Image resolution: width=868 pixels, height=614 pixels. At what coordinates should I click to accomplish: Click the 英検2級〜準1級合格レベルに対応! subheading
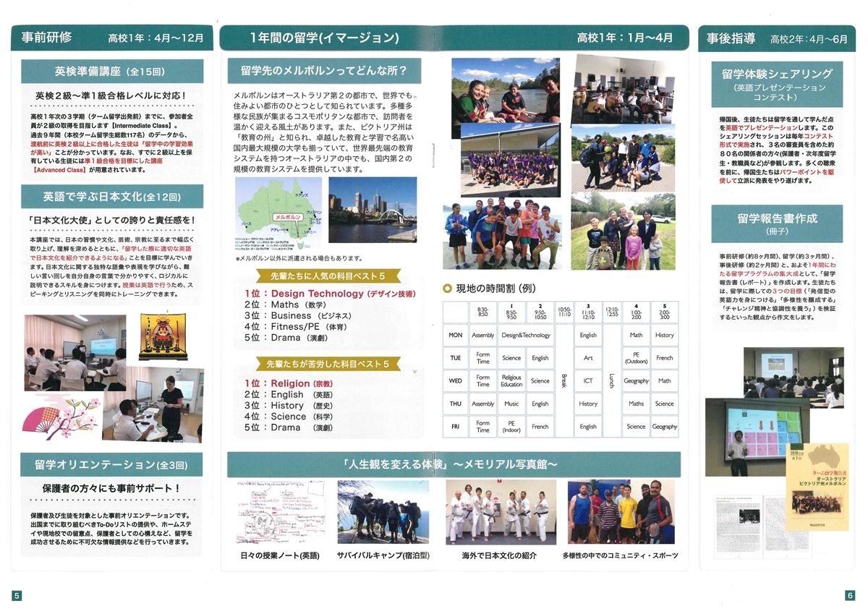(111, 95)
